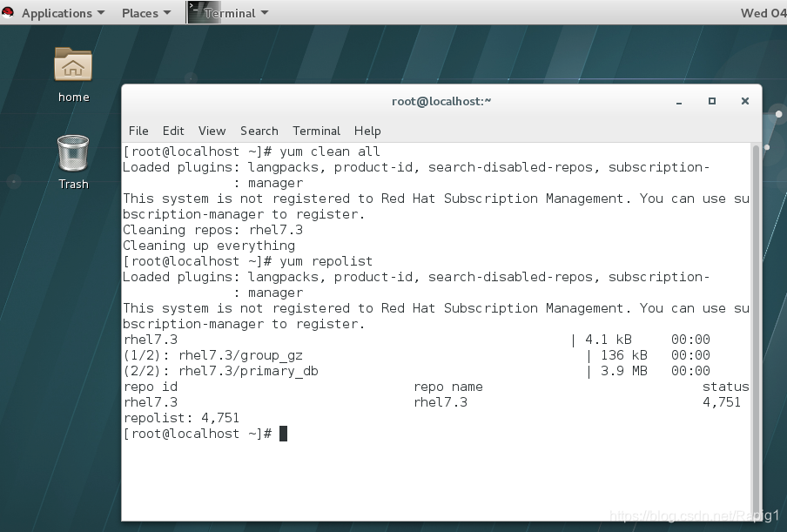Click 'Cleaning repos: rhel7.3' line
Viewport: 787px width, 532px height.
(212, 230)
